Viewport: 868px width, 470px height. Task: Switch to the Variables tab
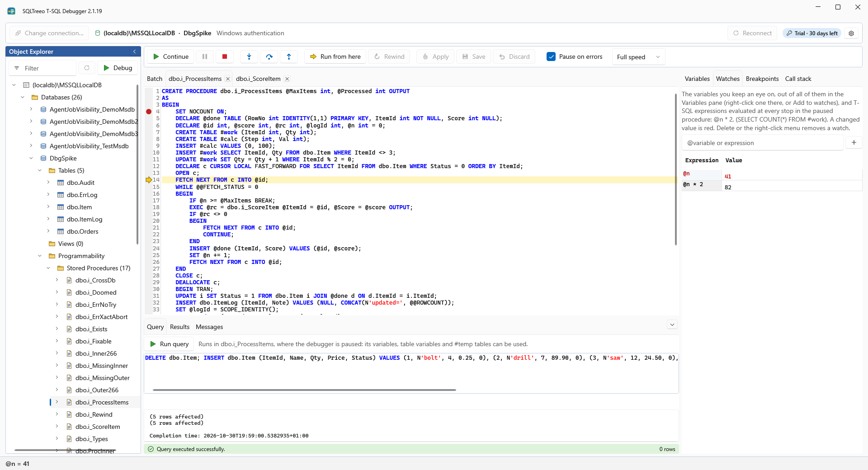697,79
